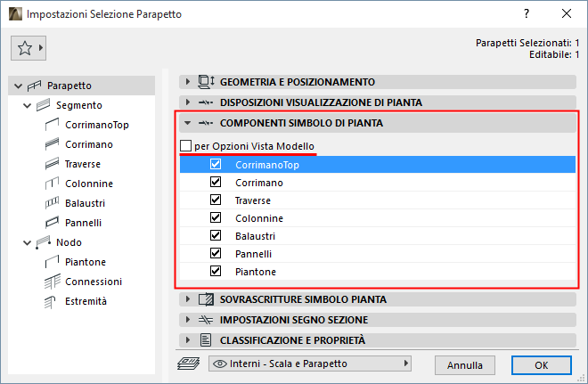The image size is (588, 384).
Task: Click the layer icon beside layer dropdown
Action: 189,364
